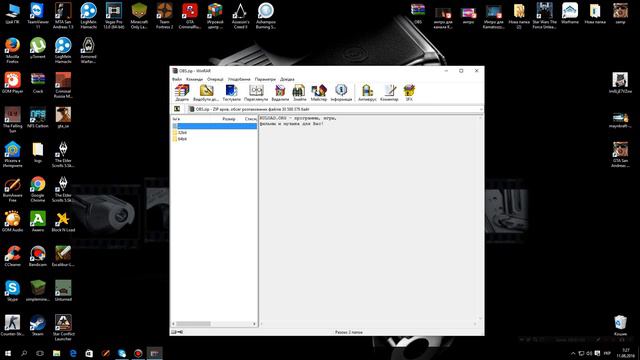Open Steam desktop shortcut

(38, 326)
